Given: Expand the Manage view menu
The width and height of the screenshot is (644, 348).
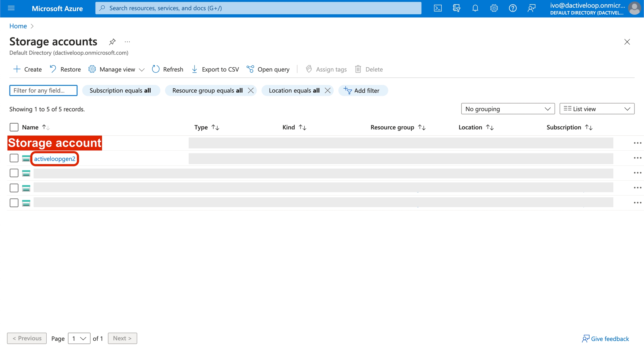Looking at the screenshot, I should coord(117,69).
